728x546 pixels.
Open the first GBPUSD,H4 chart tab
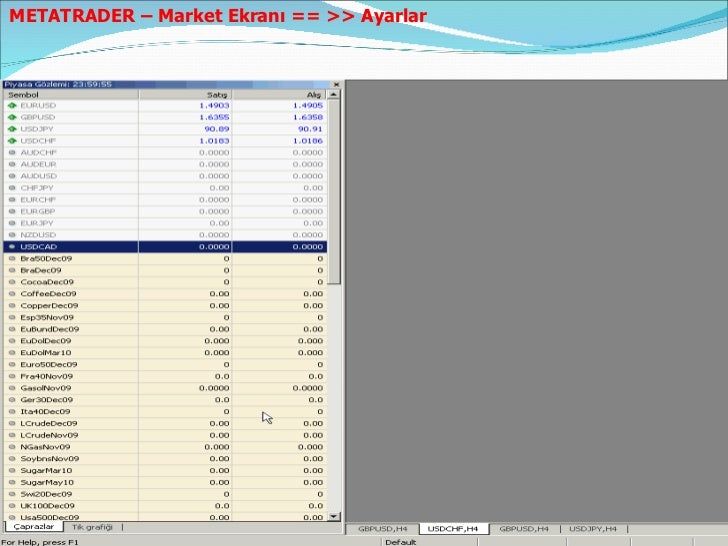tap(383, 529)
